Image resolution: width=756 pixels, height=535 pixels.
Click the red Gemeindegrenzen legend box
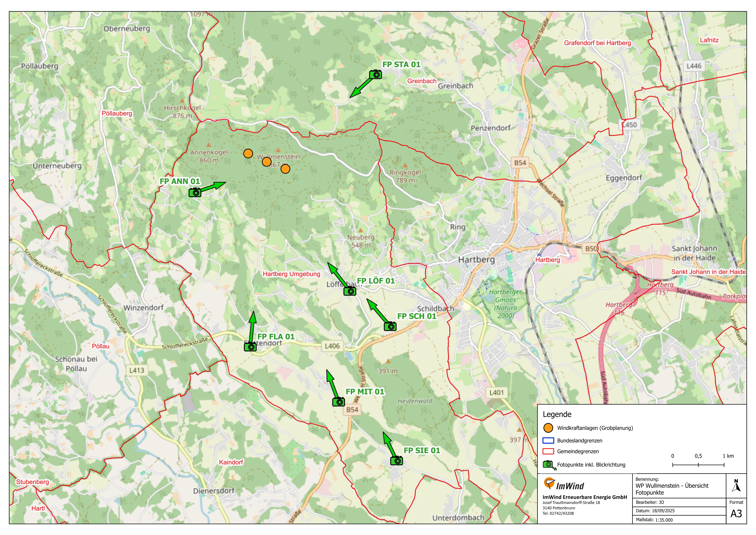coord(548,451)
